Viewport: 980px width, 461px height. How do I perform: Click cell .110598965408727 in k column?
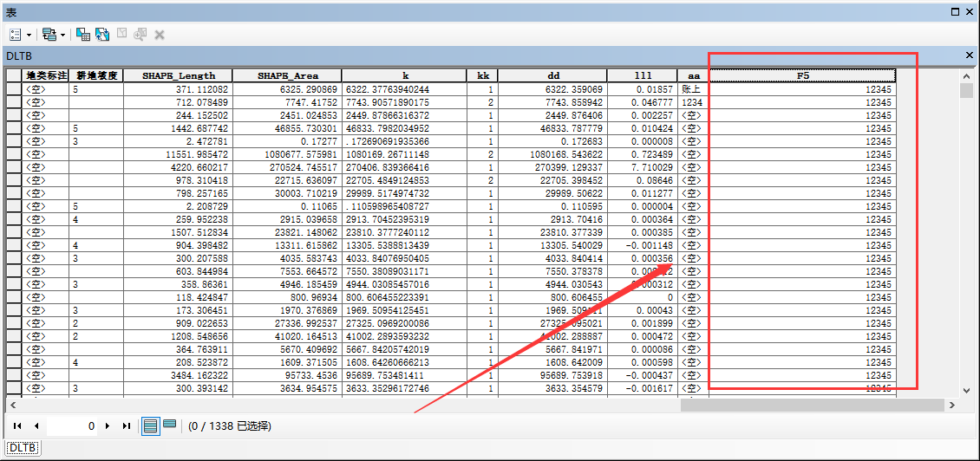pos(405,206)
